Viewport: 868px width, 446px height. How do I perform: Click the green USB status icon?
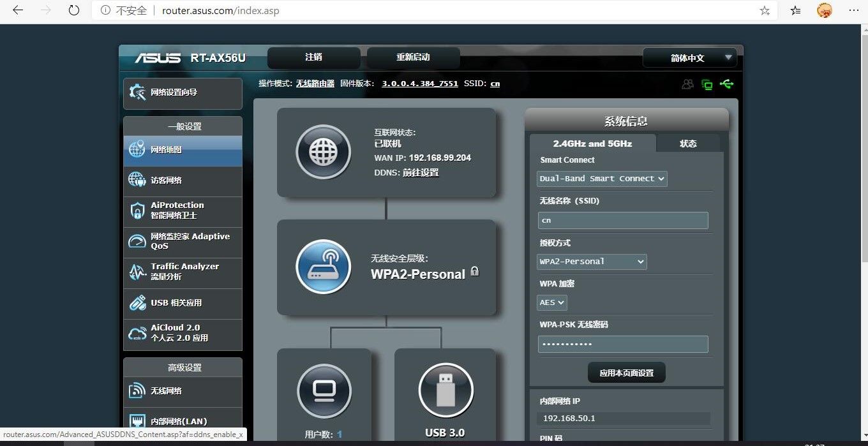pos(726,84)
